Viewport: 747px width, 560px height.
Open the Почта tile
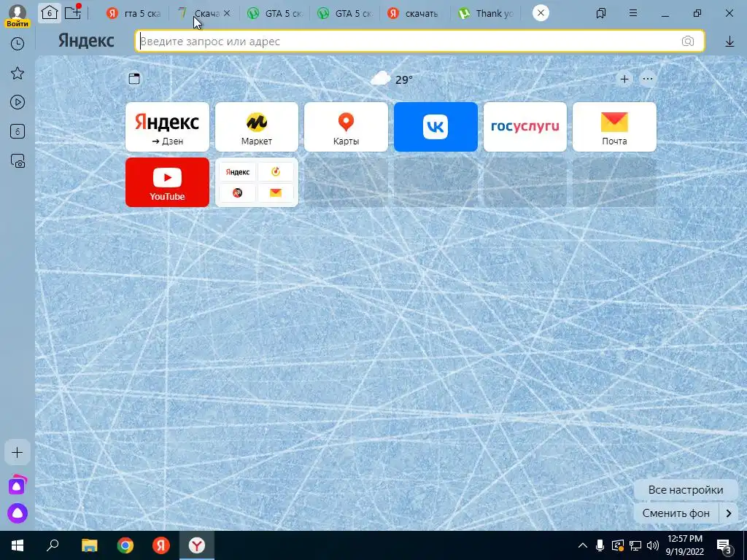(x=614, y=127)
